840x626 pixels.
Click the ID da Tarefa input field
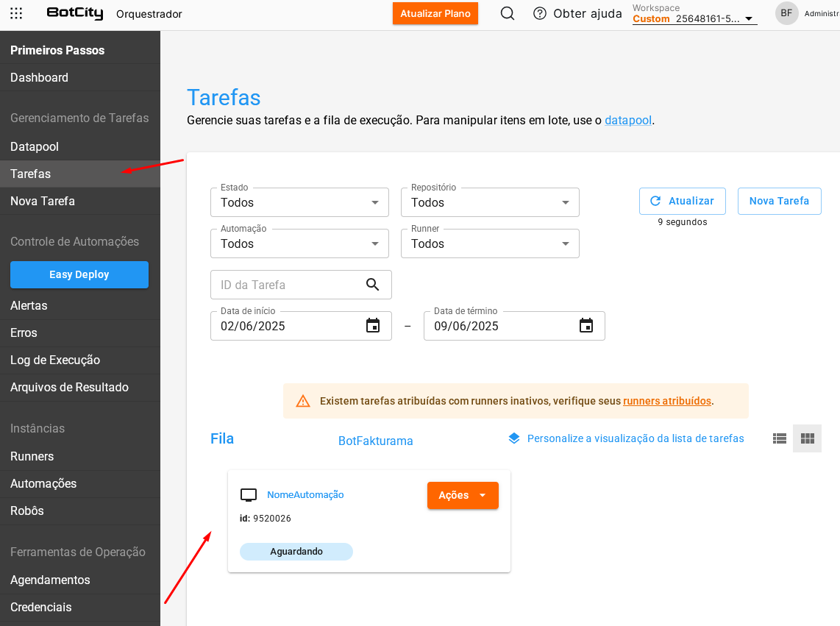(x=287, y=285)
